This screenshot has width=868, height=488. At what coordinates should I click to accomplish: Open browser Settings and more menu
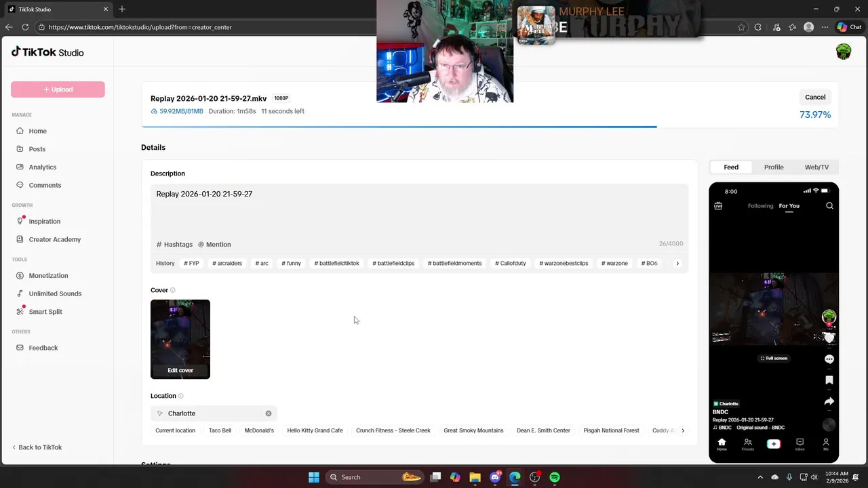tap(825, 27)
